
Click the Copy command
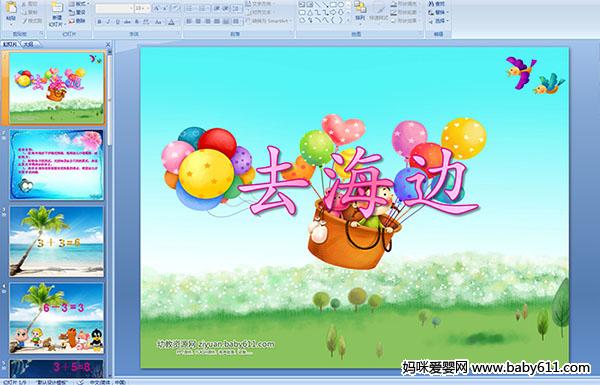point(29,12)
